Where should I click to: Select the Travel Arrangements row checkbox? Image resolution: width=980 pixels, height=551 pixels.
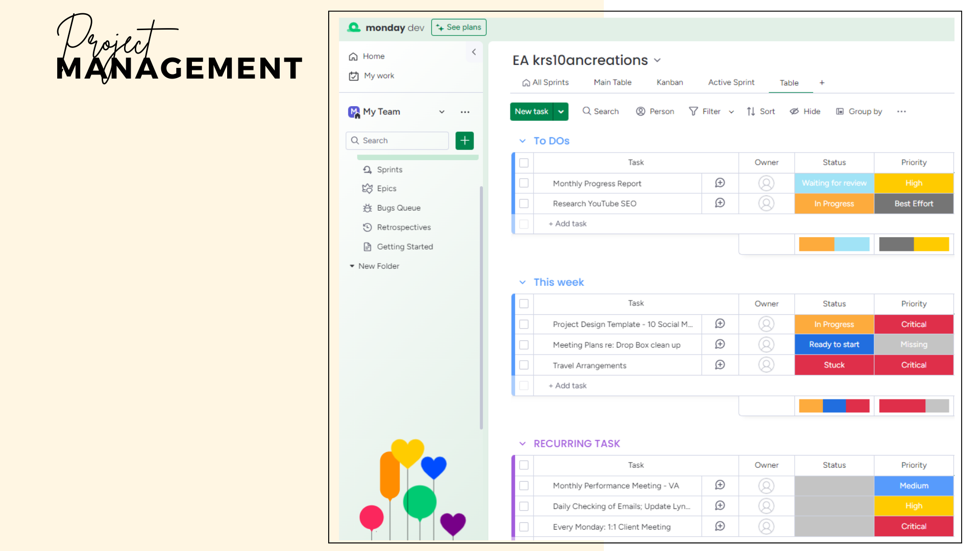tap(524, 365)
